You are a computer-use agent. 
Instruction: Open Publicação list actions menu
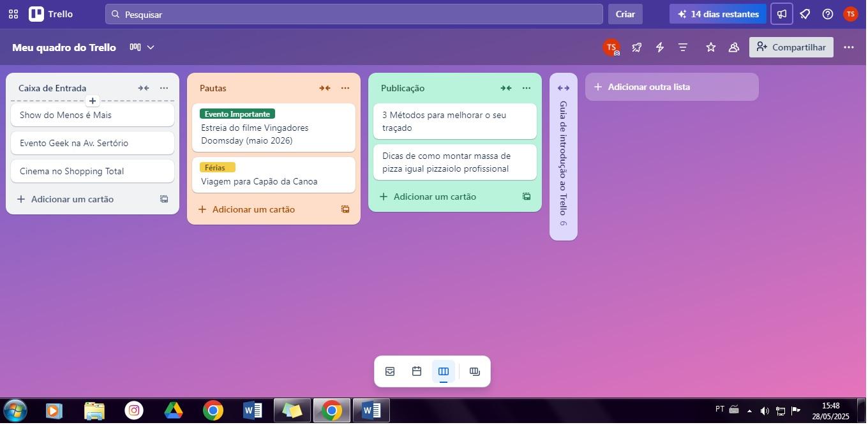point(527,88)
